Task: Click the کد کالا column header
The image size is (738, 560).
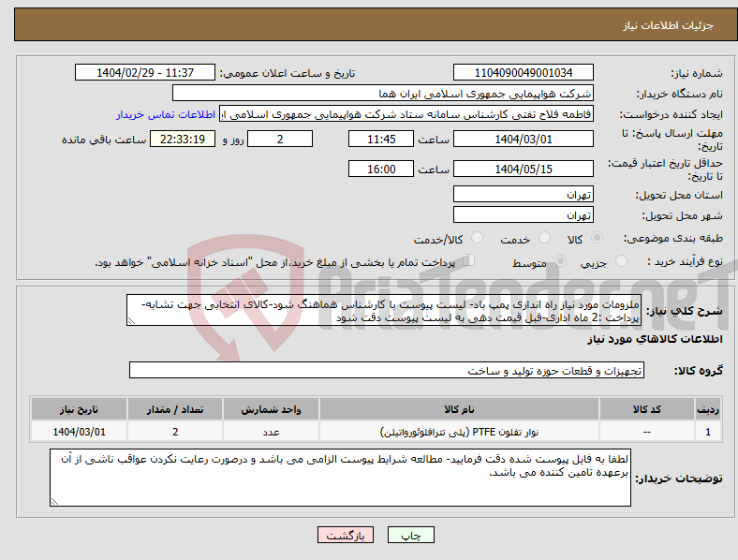Action: tap(647, 409)
